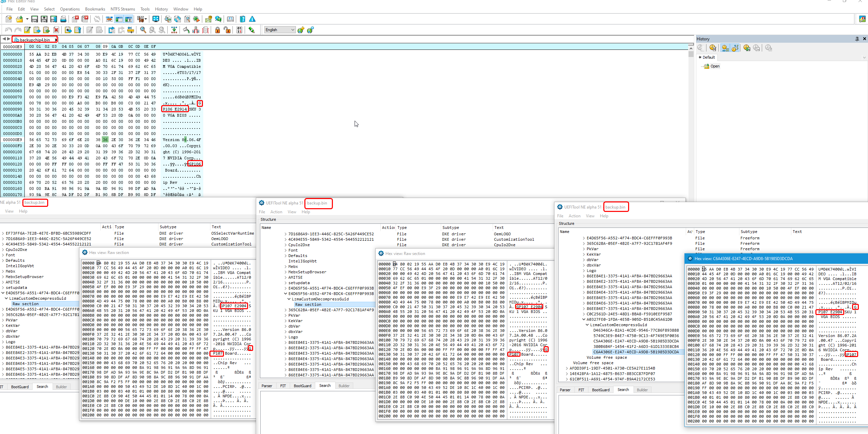The height and width of the screenshot is (434, 868).
Task: Collapse LzmaCustomDecompressGuid node in left UEFITool
Action: [x=6, y=298]
